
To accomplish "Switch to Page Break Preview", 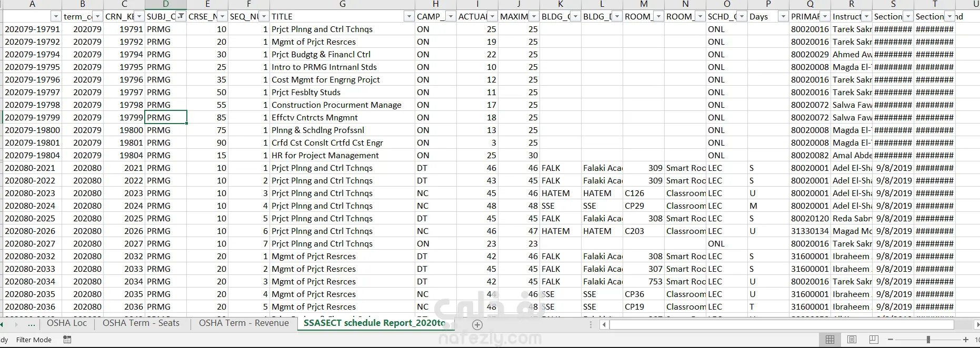I will 874,340.
